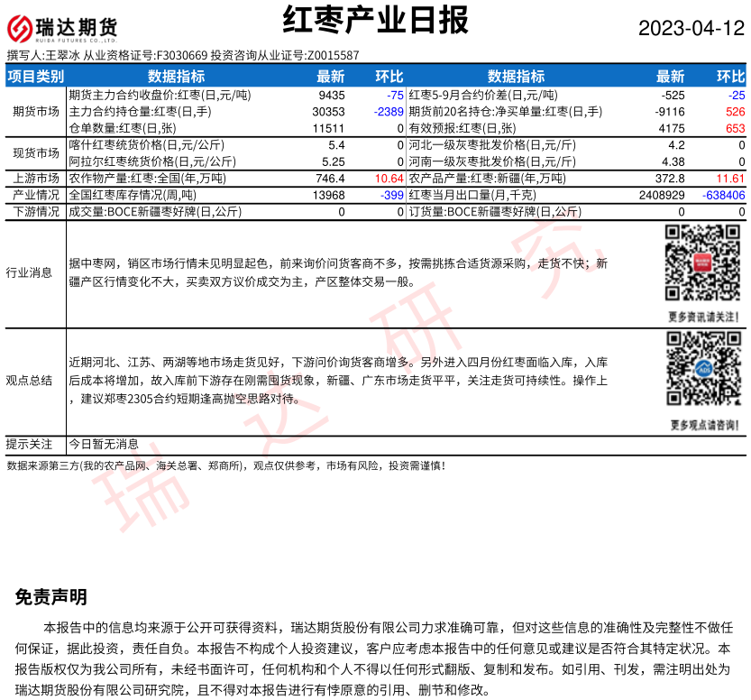This screenshot has height=700, width=751.
Task: Select the 现货市场 row category
Action: (x=35, y=153)
